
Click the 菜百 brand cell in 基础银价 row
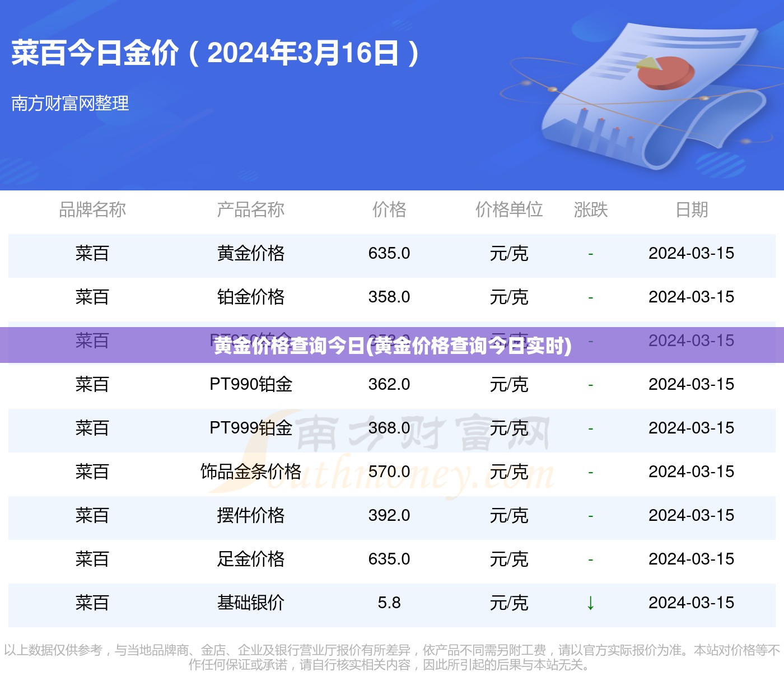tap(92, 603)
